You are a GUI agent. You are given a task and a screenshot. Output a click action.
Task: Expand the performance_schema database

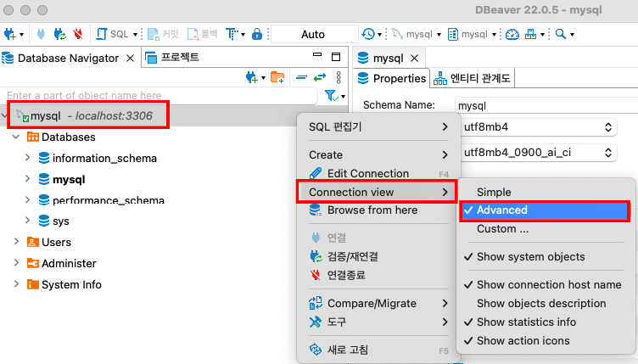[27, 199]
